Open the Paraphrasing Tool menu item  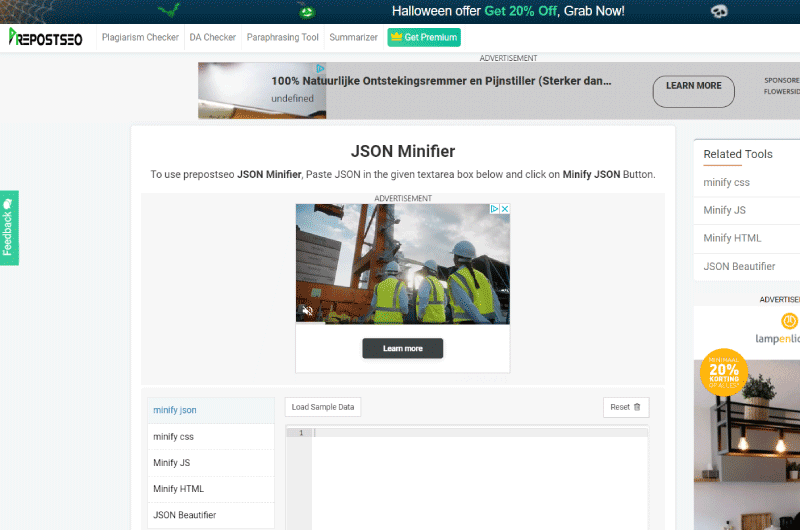(283, 37)
